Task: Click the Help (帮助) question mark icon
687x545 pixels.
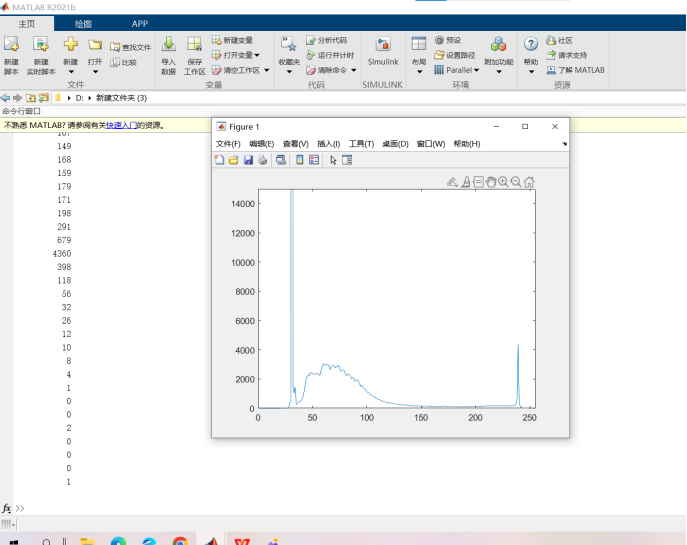Action: pos(531,44)
